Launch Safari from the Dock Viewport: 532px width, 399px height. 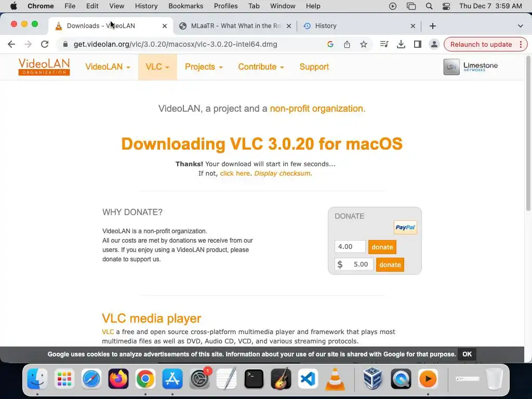click(91, 379)
